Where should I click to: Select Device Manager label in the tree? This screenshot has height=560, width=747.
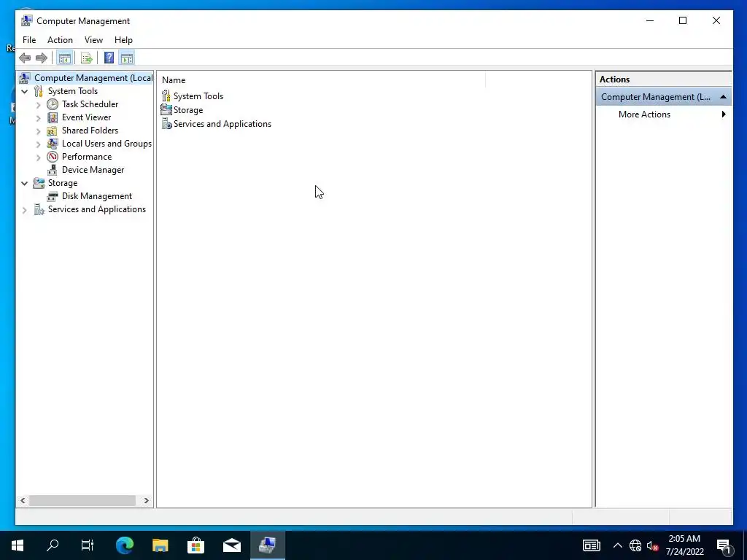click(93, 170)
